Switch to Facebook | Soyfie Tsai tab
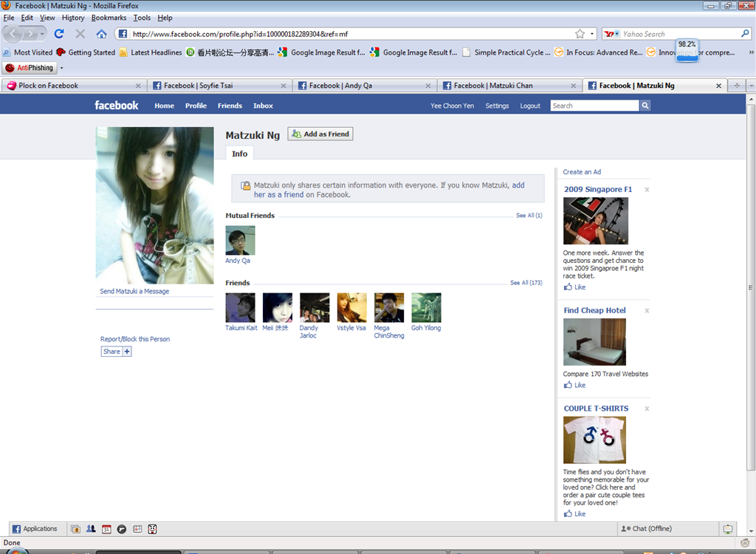 point(219,86)
